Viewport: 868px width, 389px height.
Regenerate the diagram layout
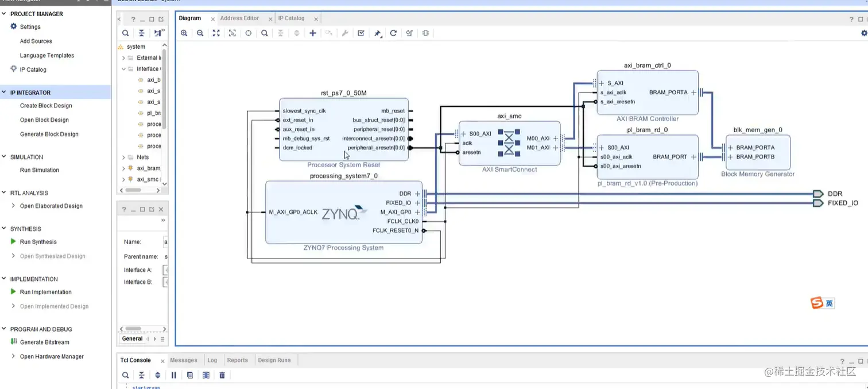pyautogui.click(x=393, y=33)
